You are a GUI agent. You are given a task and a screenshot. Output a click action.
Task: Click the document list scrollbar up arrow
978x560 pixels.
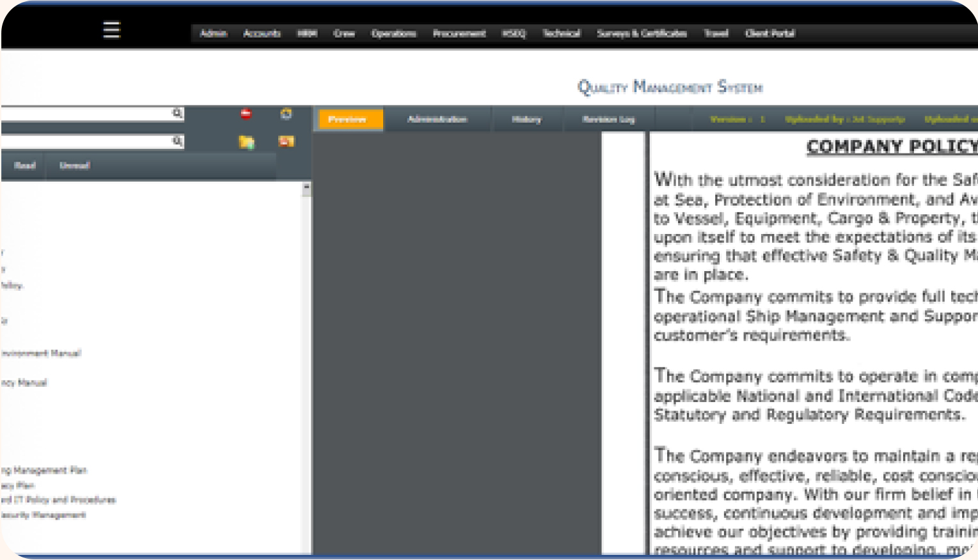[306, 187]
